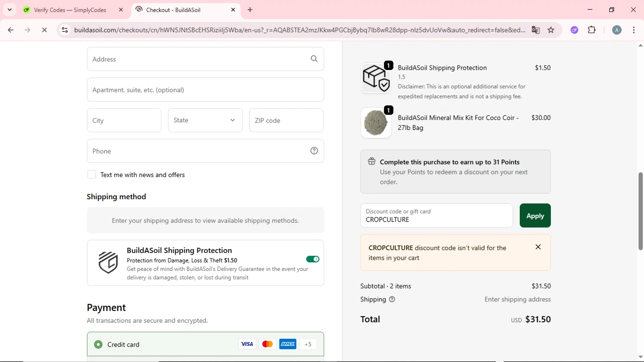Click the City input field

coord(124,120)
